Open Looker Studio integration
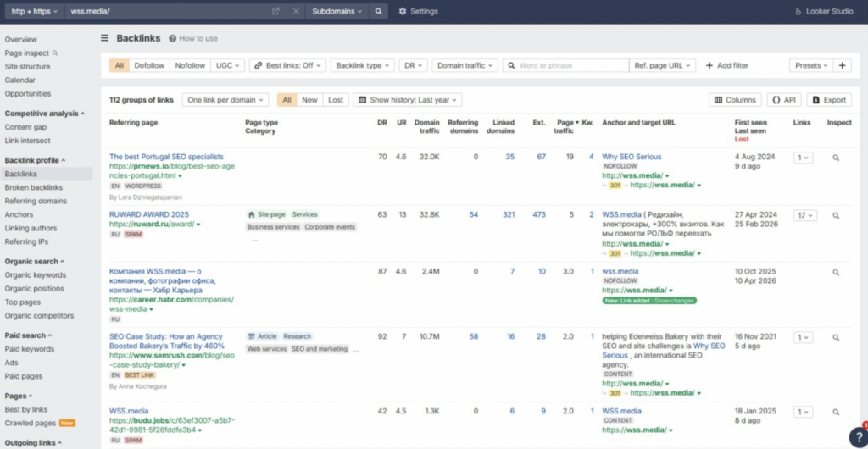 click(x=824, y=11)
